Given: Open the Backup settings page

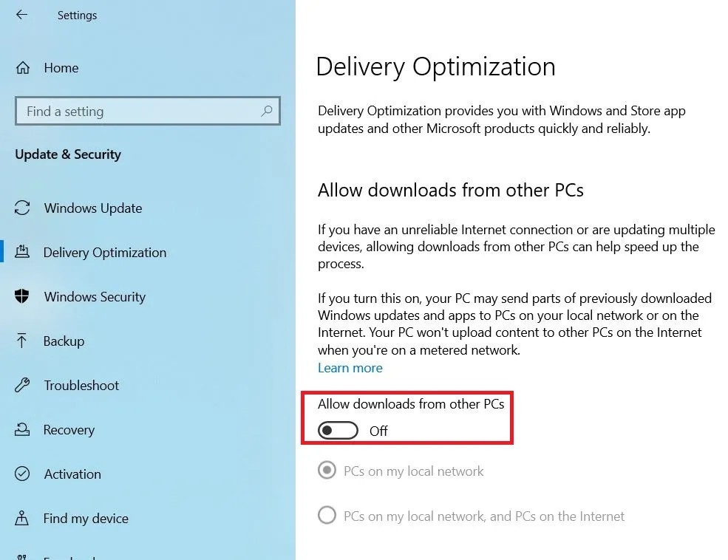Looking at the screenshot, I should click(64, 341).
